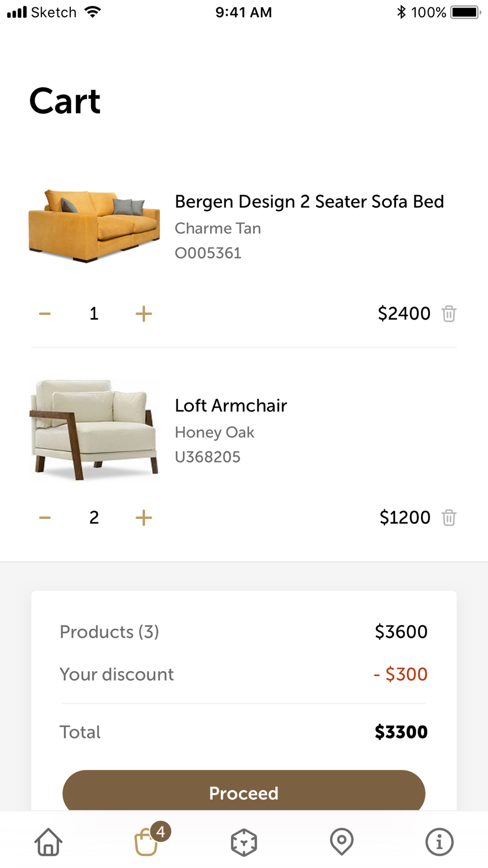Go to the Home tab
488x868 pixels.
click(48, 842)
